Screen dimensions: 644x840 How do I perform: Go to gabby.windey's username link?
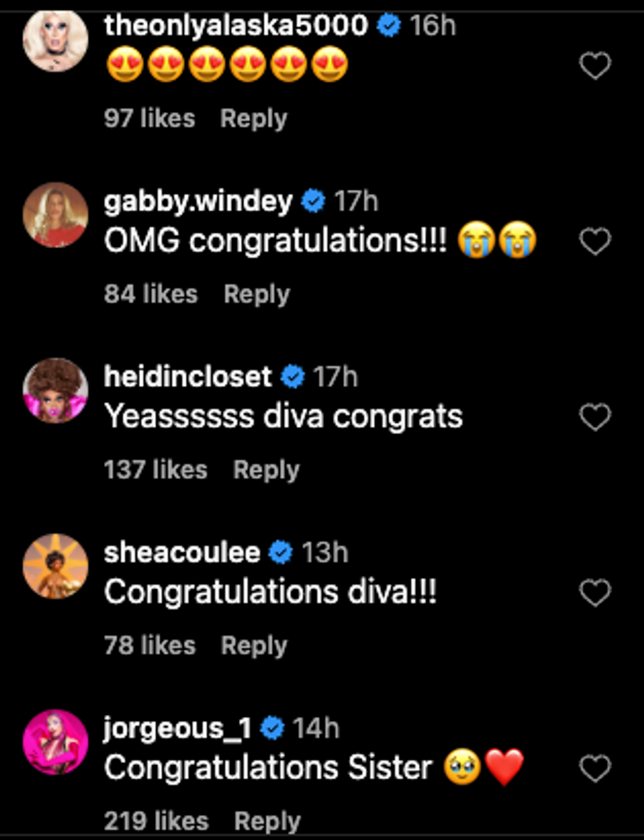[x=198, y=201]
